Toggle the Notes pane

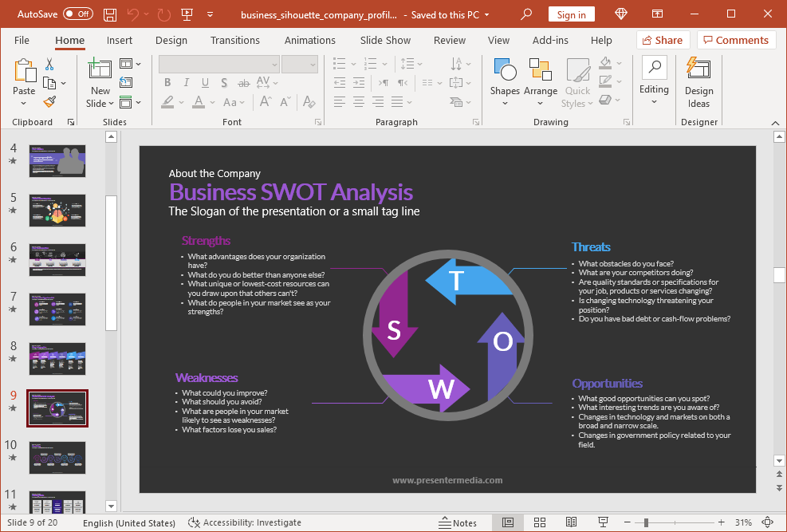(458, 522)
